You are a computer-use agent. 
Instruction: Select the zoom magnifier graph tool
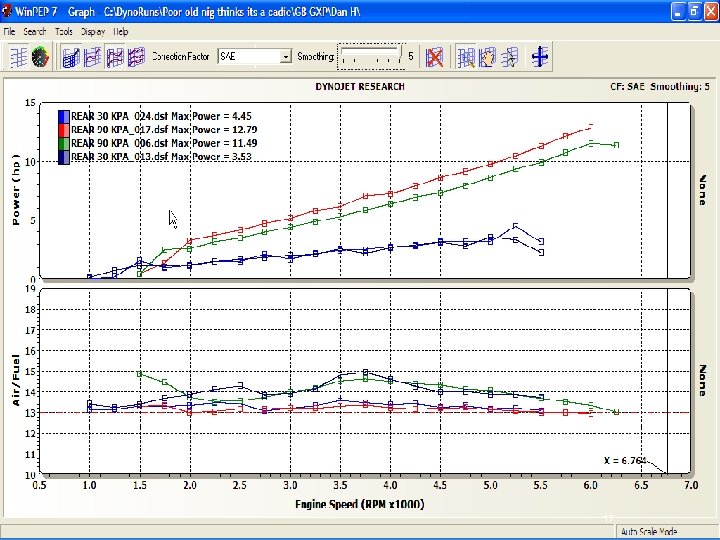466,57
